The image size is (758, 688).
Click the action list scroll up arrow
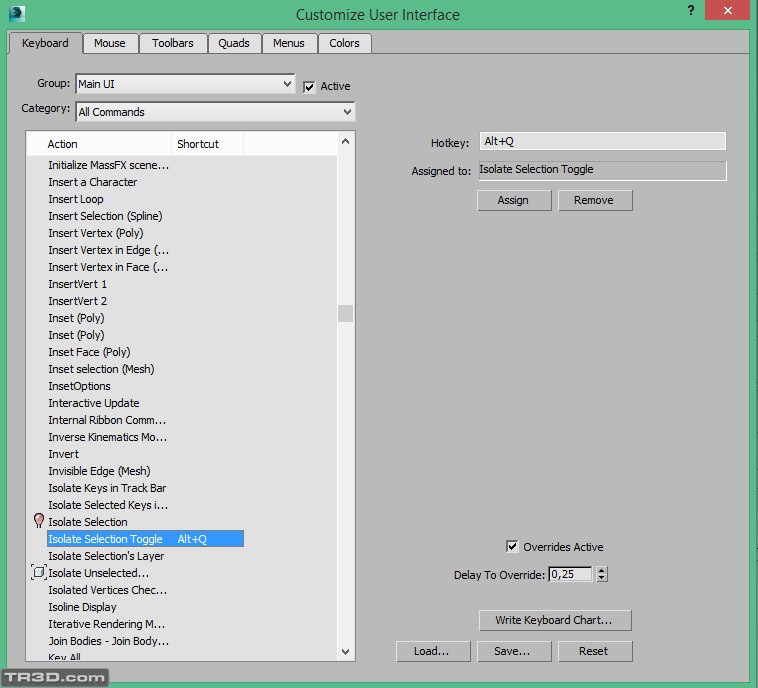[x=345, y=143]
